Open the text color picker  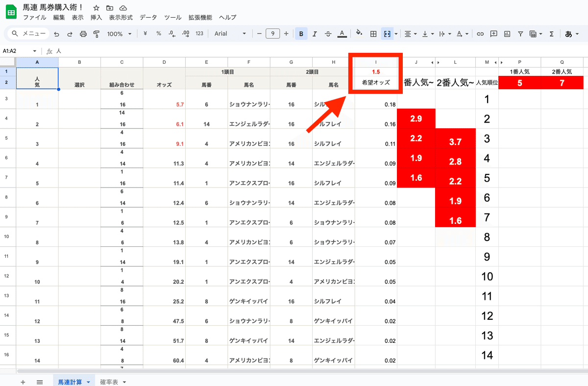(x=342, y=34)
